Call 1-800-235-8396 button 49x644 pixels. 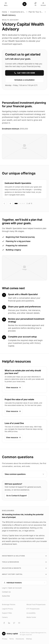[x=24, y=73]
